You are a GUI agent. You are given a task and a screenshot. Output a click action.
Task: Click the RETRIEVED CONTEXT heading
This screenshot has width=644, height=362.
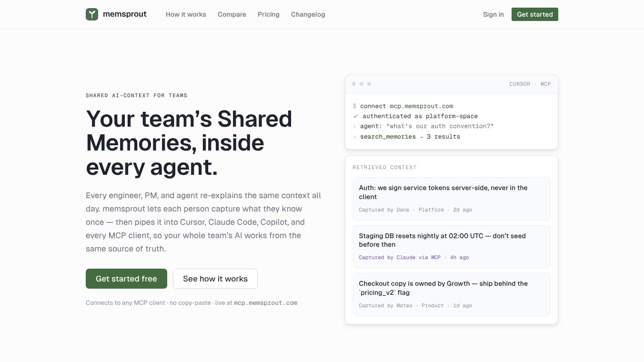coord(384,167)
